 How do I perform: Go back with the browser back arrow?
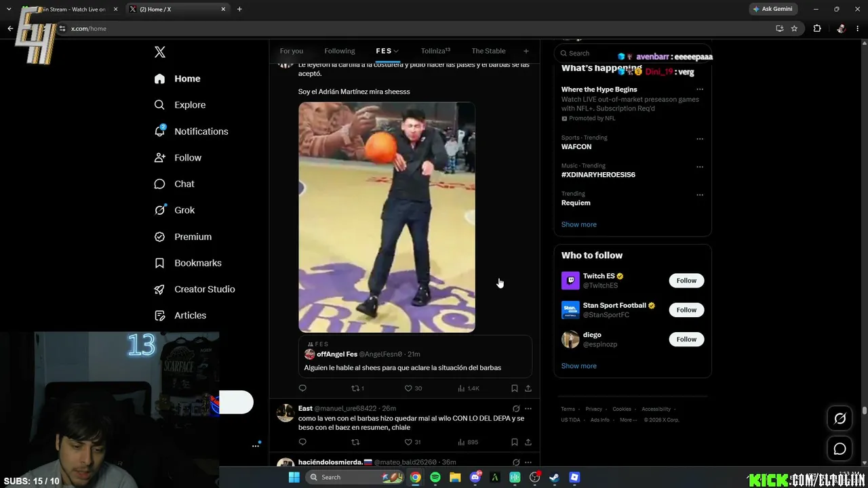click(10, 28)
